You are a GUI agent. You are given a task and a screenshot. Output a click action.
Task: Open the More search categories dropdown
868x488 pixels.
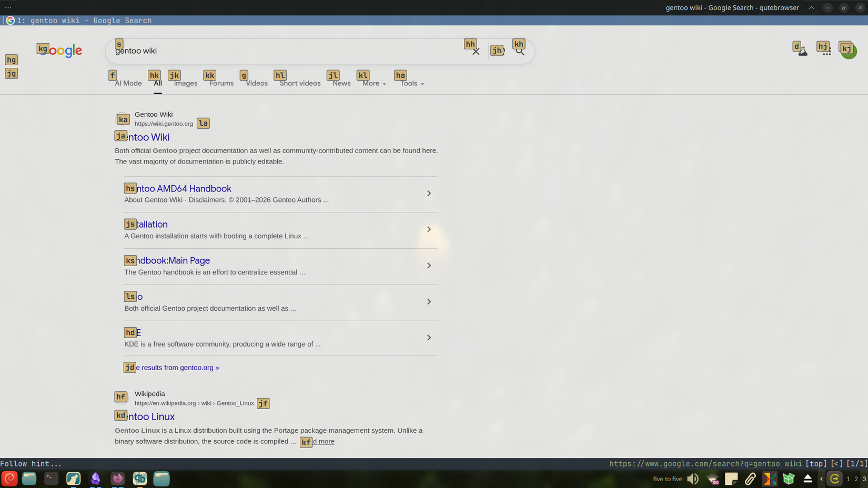[x=372, y=83]
